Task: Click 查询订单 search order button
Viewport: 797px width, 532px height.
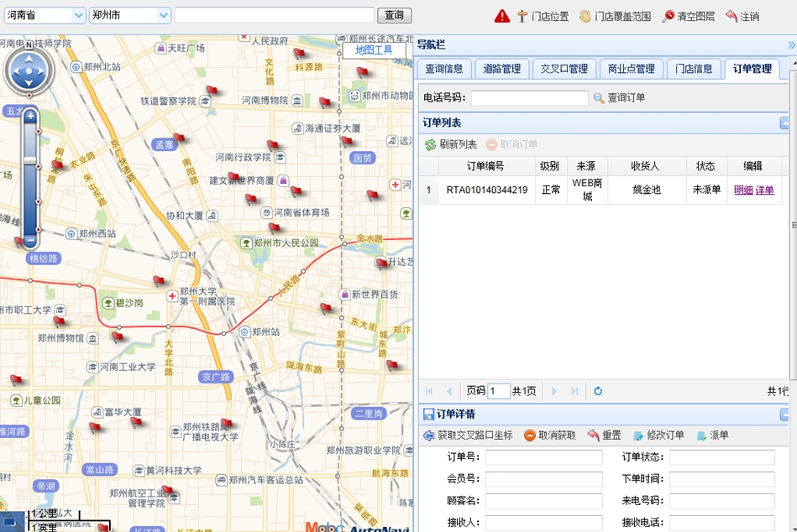Action: coord(620,97)
